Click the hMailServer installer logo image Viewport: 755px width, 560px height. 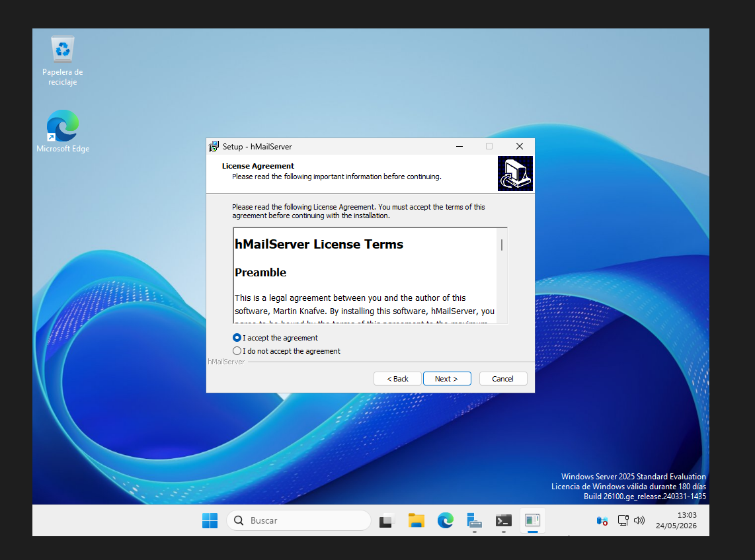tap(515, 173)
